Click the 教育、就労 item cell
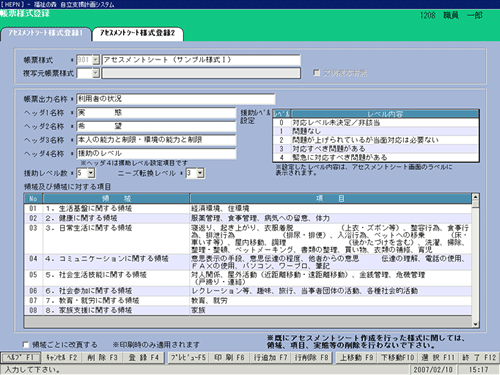This screenshot has height=375, width=500. pos(330,301)
